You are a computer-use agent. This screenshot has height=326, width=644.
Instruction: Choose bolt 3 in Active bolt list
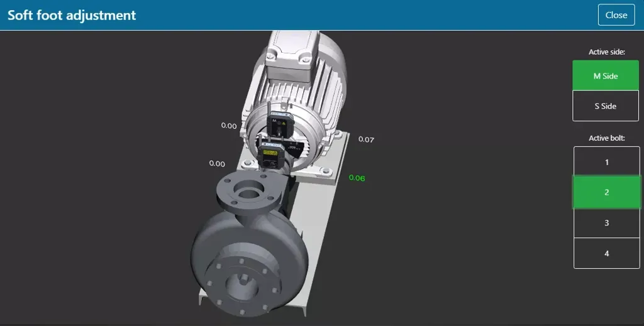coord(606,223)
